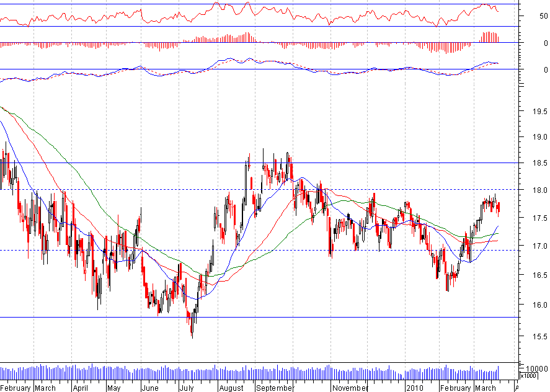
Task: Click the 15.5 price axis label
Action: tap(540, 336)
